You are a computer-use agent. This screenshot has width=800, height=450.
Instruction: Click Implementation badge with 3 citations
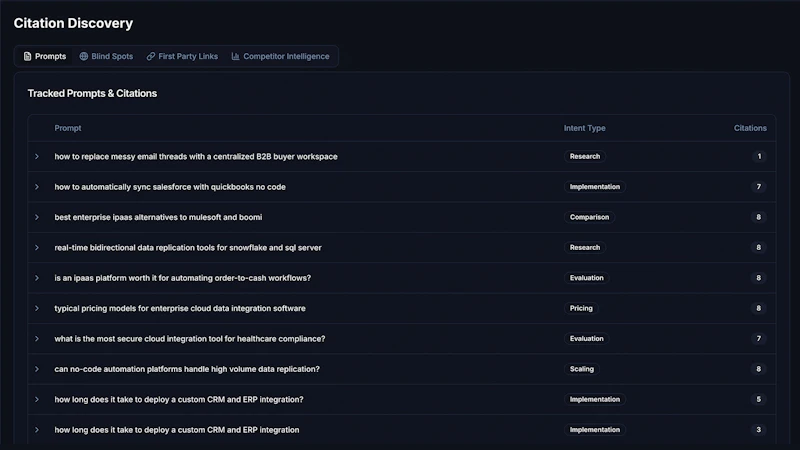coord(595,430)
